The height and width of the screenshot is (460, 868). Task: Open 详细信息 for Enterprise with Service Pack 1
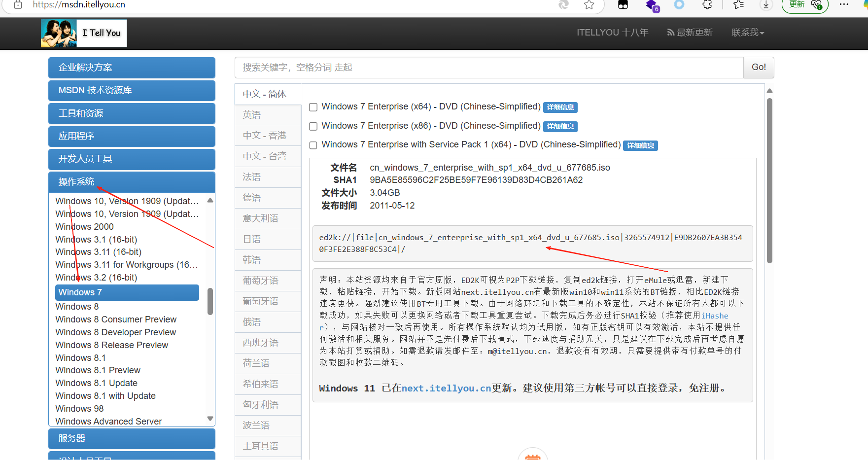640,145
